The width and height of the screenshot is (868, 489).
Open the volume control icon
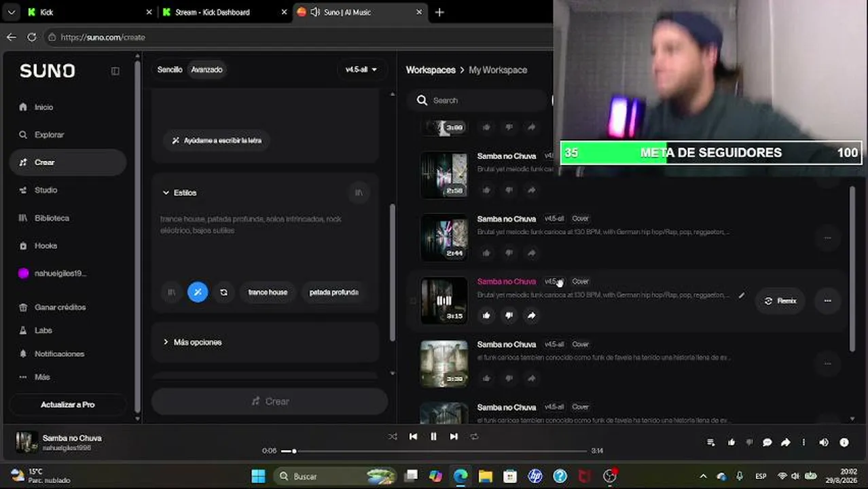[x=824, y=443]
